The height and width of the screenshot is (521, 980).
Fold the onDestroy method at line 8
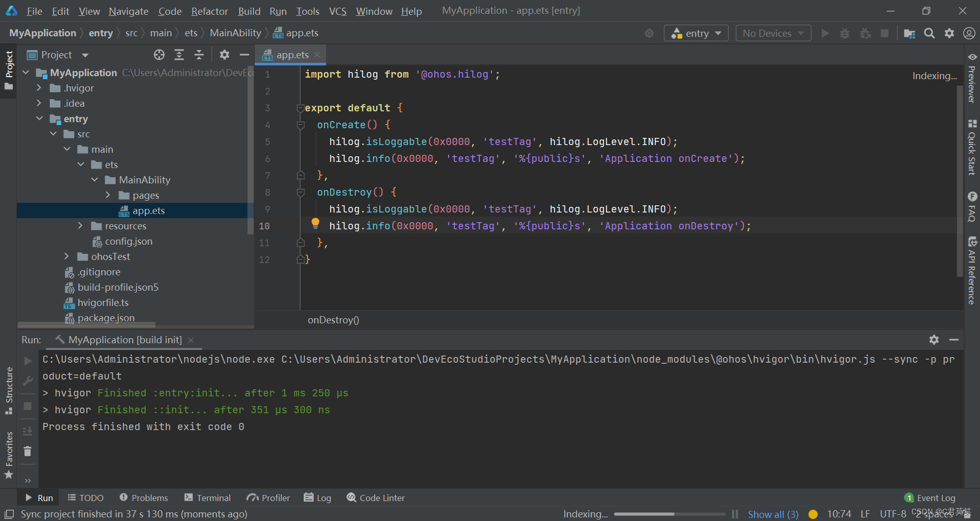coord(301,192)
